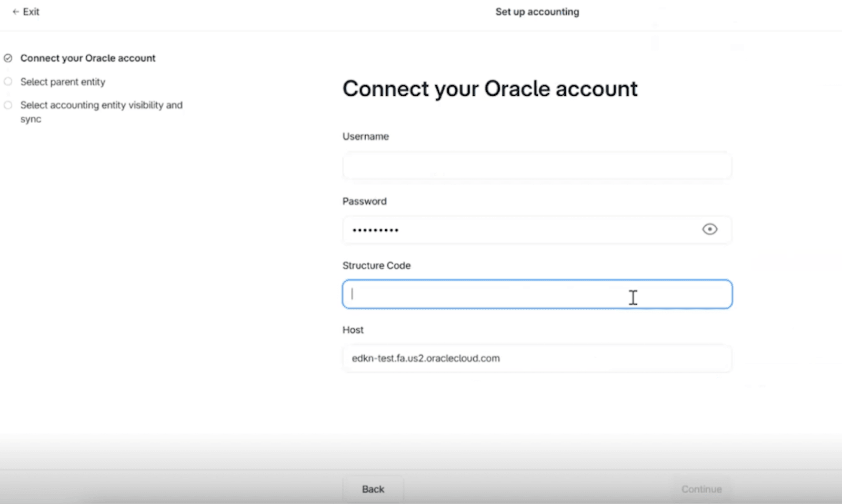Select the "Select parent entity" sidebar step

(63, 82)
